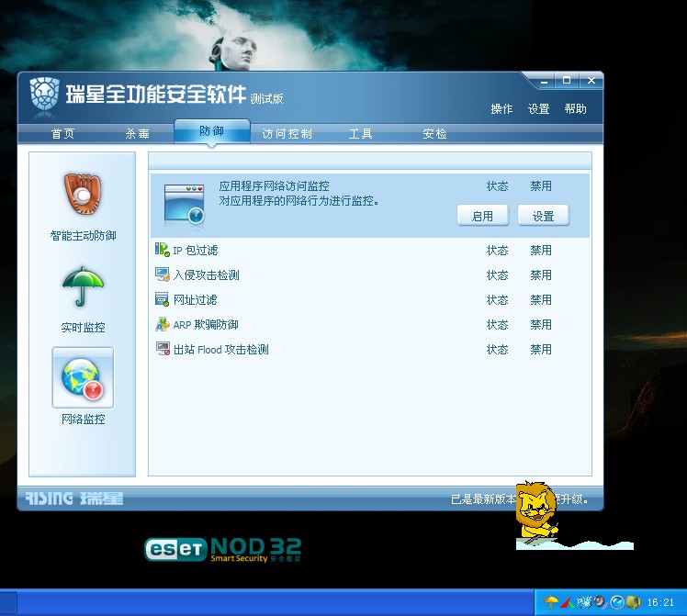Click the 网址过滤 row icon
This screenshot has height=616, width=687.
163,300
